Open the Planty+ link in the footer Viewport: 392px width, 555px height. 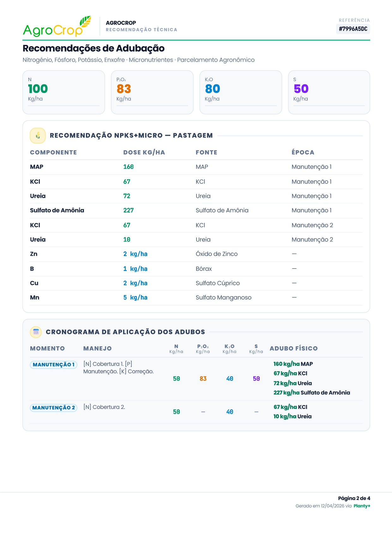362,506
